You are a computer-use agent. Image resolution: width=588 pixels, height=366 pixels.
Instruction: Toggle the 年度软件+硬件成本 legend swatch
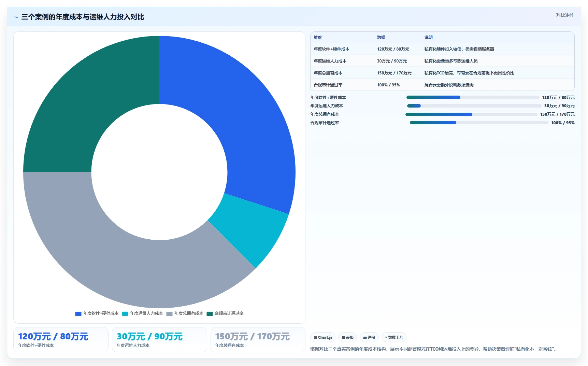click(x=78, y=313)
